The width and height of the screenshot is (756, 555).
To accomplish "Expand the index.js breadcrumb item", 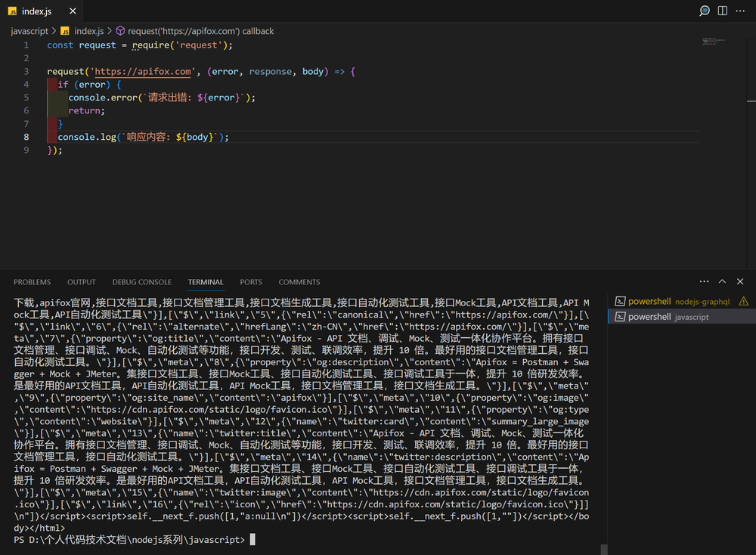I will point(88,31).
